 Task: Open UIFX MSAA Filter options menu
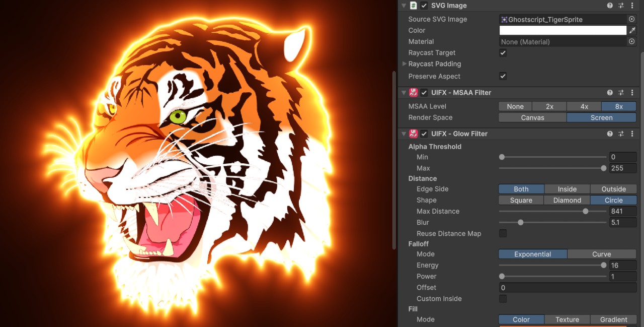(x=632, y=93)
